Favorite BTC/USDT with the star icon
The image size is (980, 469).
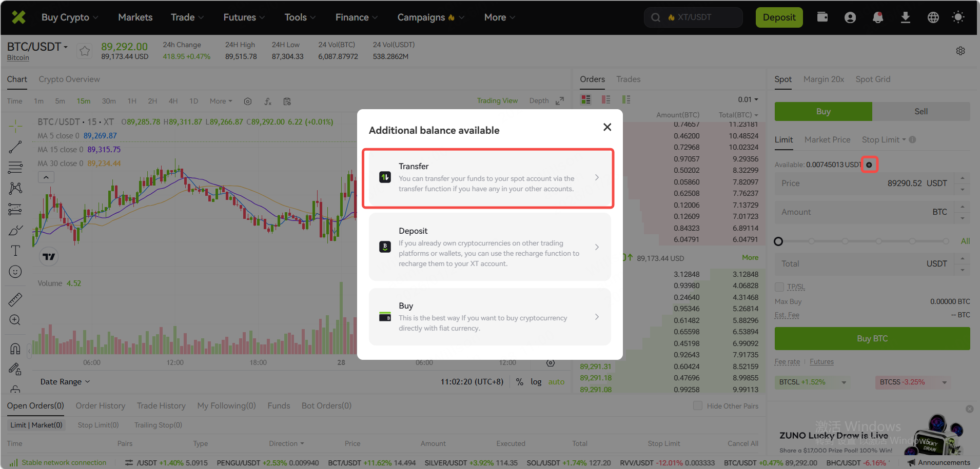(x=85, y=51)
